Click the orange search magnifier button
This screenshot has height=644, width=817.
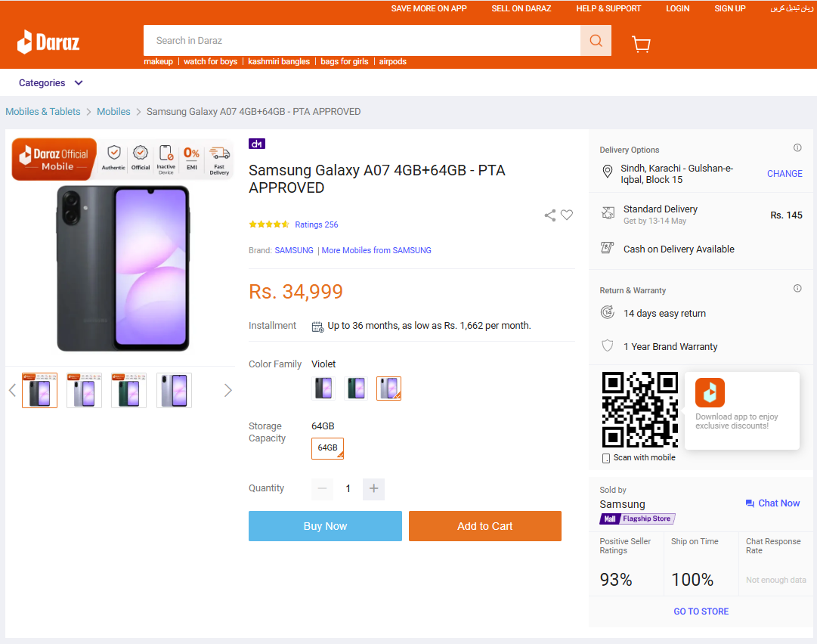pos(596,41)
